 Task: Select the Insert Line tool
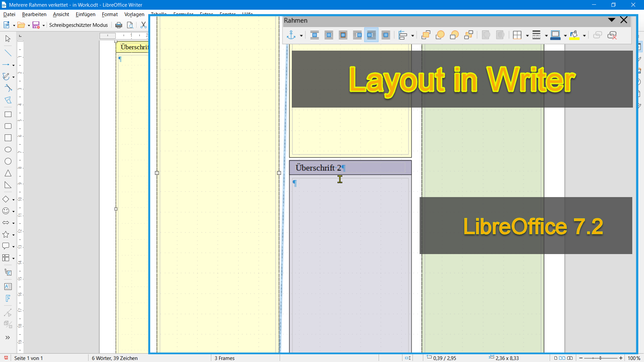pos(8,53)
